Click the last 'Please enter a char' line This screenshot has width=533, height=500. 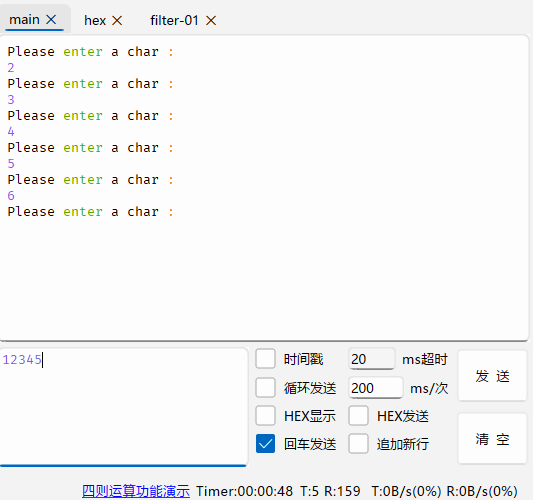click(90, 212)
